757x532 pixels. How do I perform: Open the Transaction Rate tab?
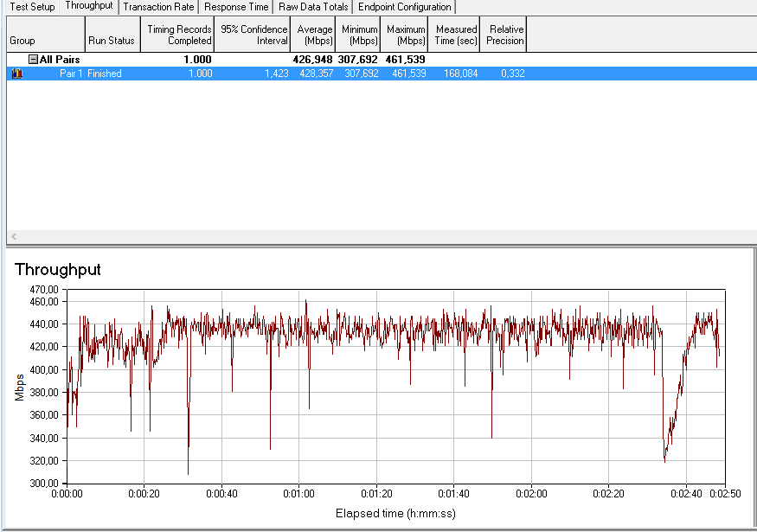pos(157,7)
